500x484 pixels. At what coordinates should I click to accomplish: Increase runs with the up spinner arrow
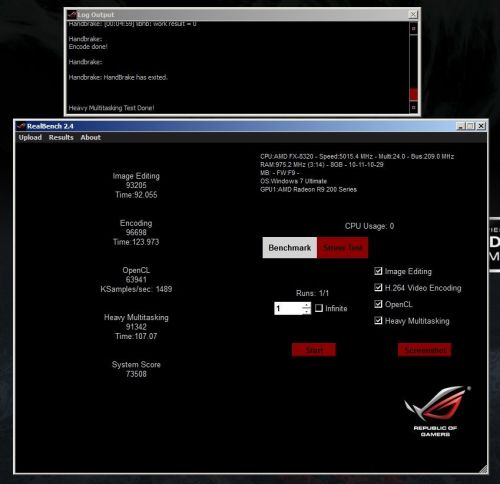(x=307, y=305)
